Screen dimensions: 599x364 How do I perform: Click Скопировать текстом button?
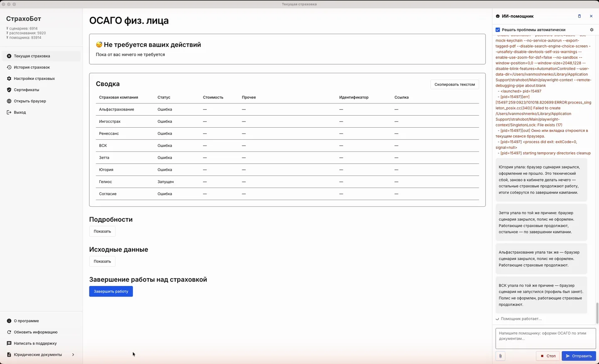coord(455,84)
